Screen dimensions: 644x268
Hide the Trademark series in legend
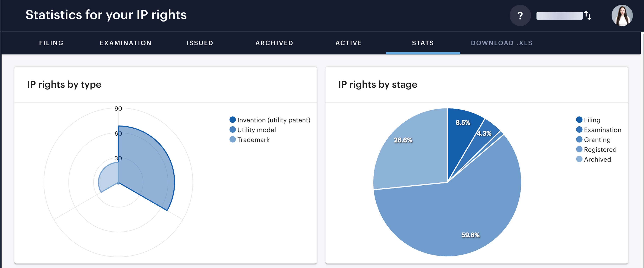(x=253, y=140)
